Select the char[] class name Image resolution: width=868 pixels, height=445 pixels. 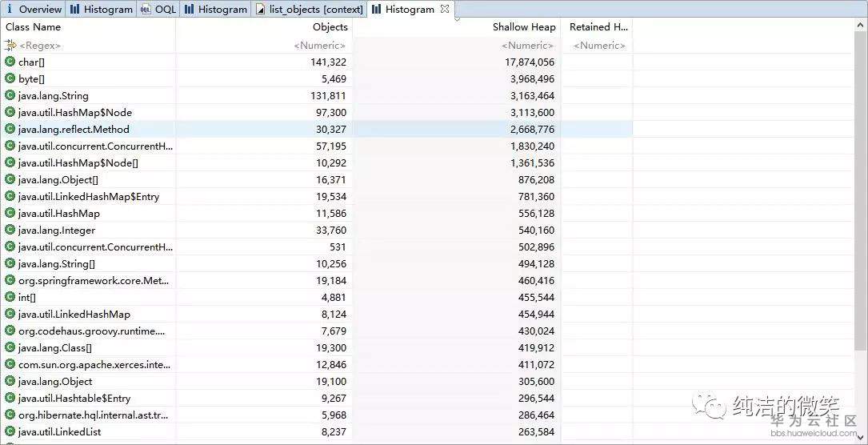[x=31, y=62]
